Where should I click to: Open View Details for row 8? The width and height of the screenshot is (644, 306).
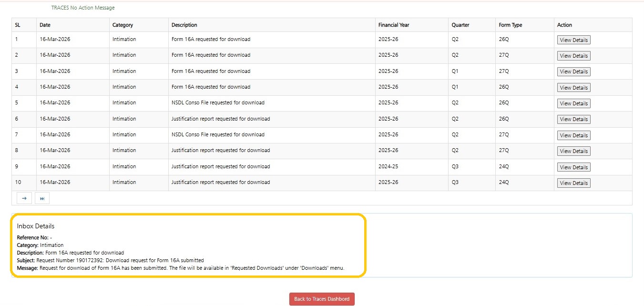(573, 151)
